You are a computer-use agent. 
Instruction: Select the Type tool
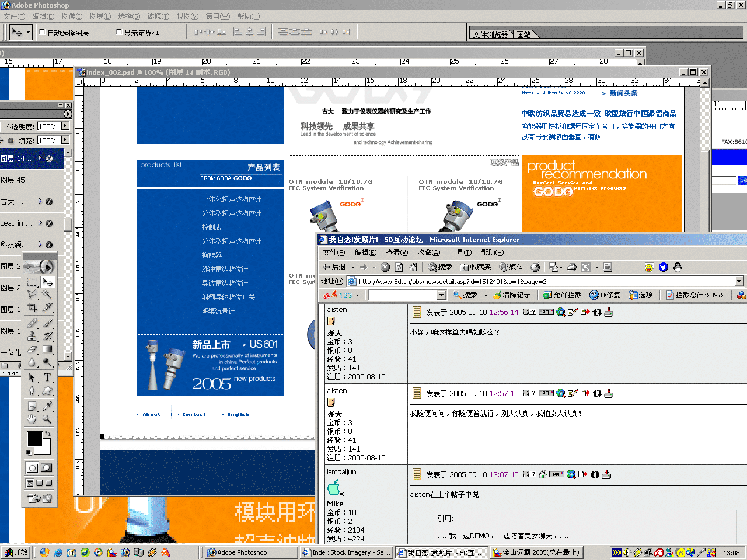(x=47, y=377)
